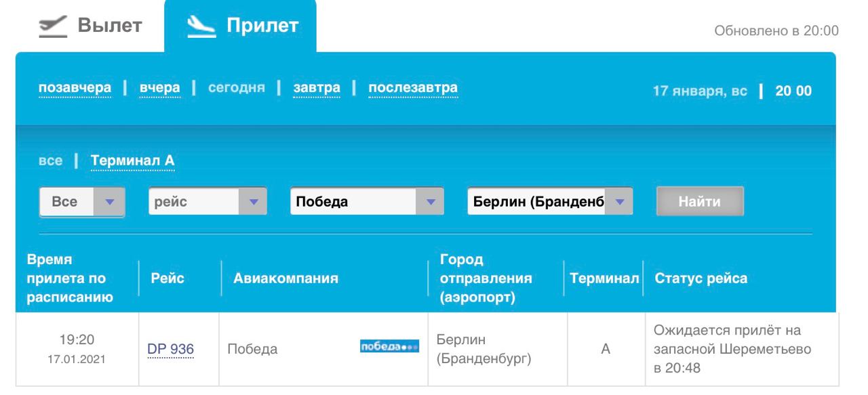Screen dimensions: 868x395
Task: Click the Обновлено в 20:00 text
Action: coord(778,31)
